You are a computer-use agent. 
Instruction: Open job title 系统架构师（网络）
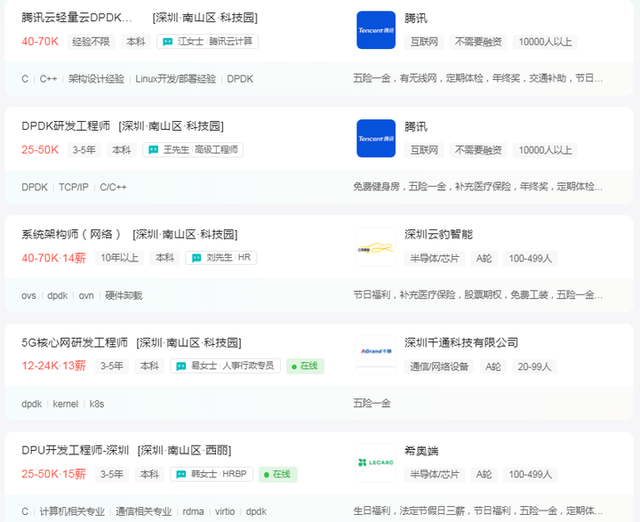click(x=71, y=234)
